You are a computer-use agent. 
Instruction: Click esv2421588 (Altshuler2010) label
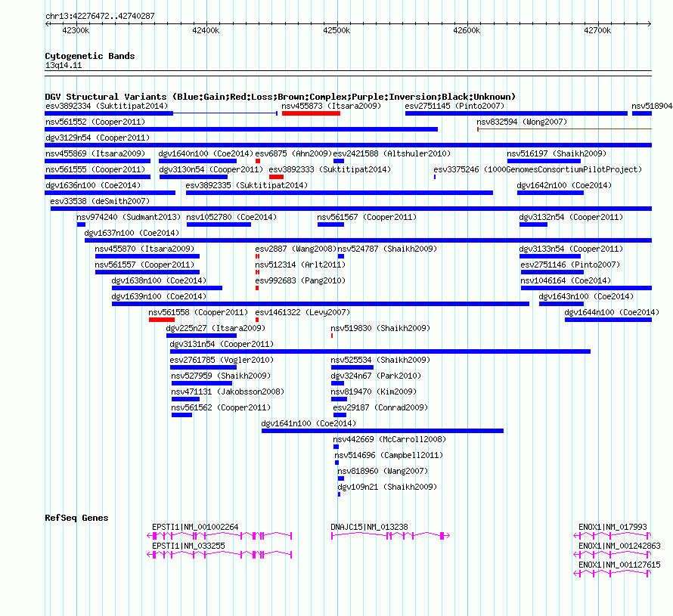(x=392, y=153)
